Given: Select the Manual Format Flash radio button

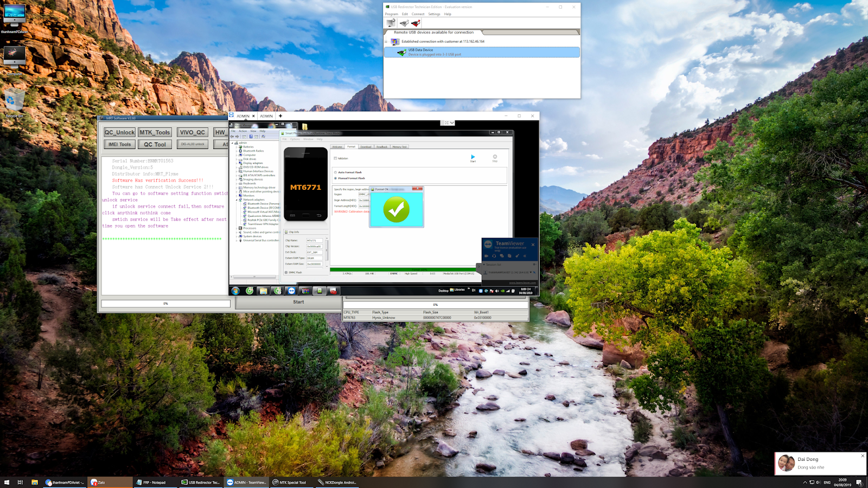Looking at the screenshot, I should coord(335,178).
